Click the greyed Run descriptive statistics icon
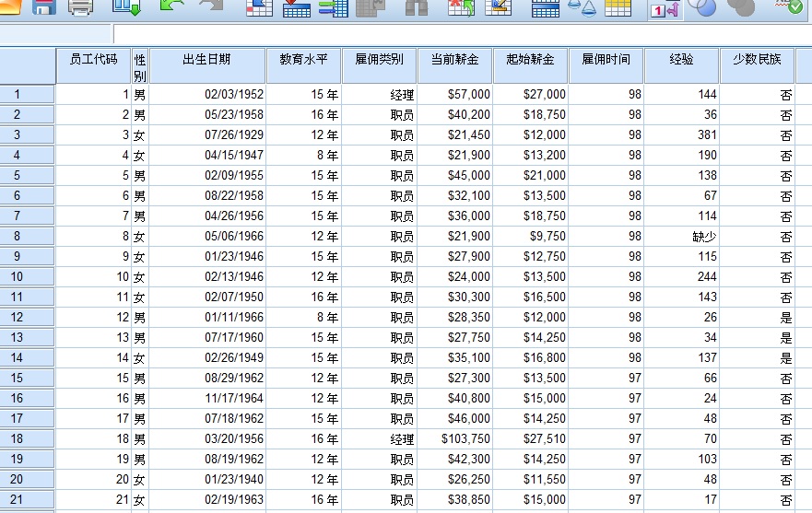 [x=371, y=7]
